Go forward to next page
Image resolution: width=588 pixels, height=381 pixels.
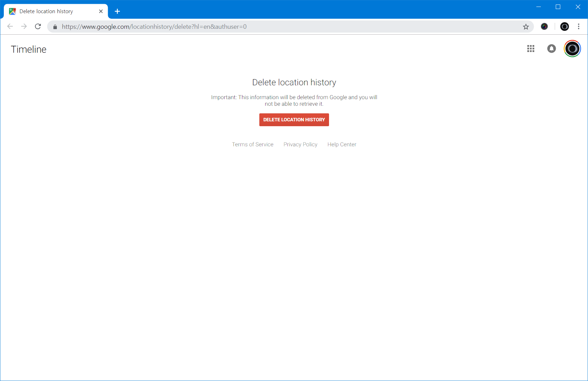tap(24, 26)
